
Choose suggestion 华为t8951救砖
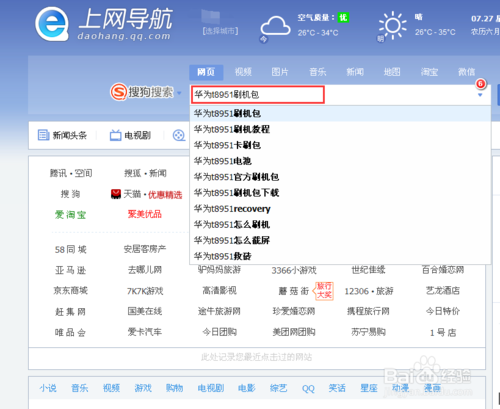(x=340, y=256)
